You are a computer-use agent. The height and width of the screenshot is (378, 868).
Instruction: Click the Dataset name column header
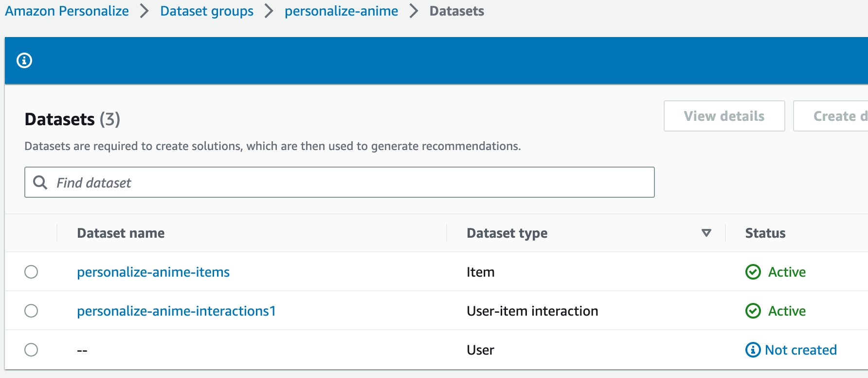(121, 233)
